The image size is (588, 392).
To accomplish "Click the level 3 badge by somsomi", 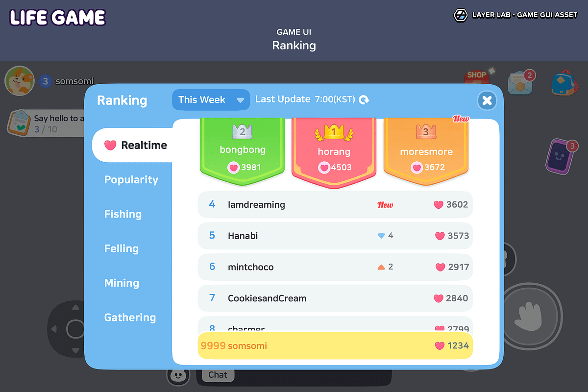I will (45, 81).
